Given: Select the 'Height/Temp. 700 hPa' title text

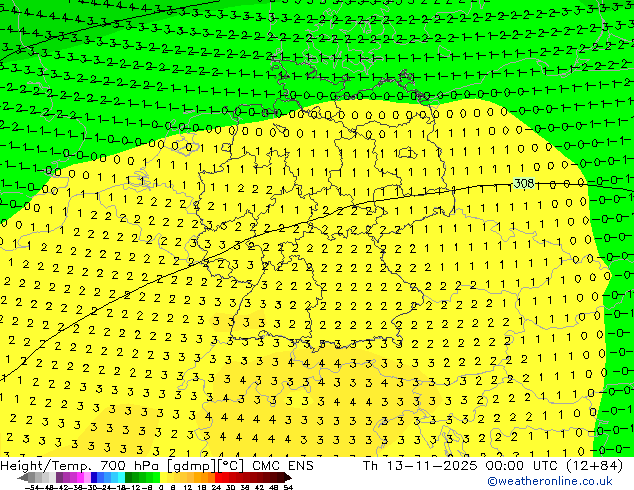Looking at the screenshot, I should coord(80,466).
